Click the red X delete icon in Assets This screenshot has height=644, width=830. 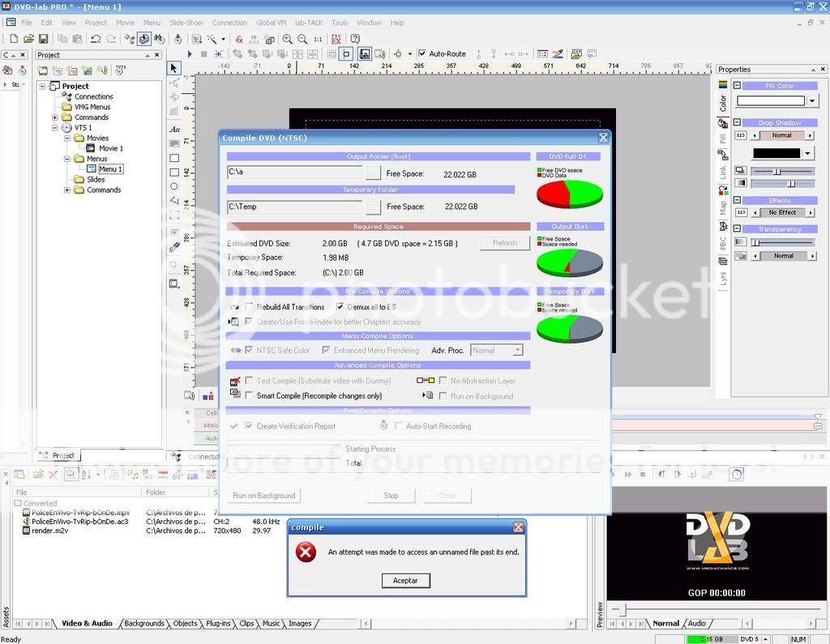pos(53,475)
